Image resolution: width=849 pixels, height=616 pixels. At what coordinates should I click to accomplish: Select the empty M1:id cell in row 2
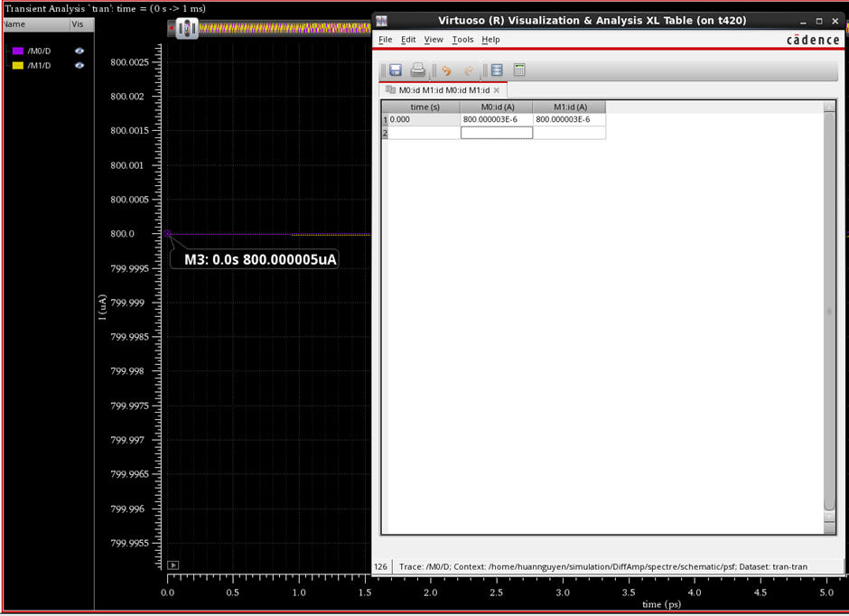coord(570,133)
